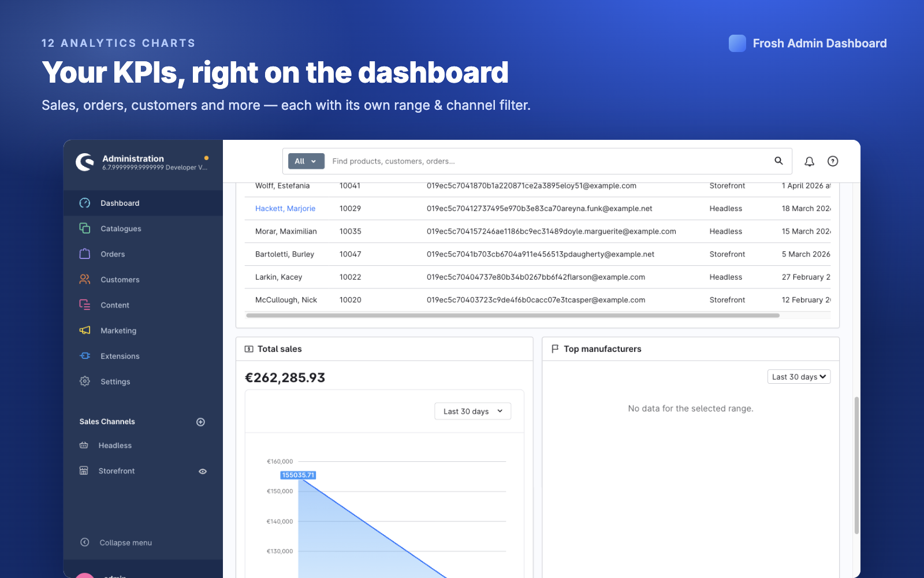Open notifications bell
924x578 pixels.
pyautogui.click(x=809, y=161)
